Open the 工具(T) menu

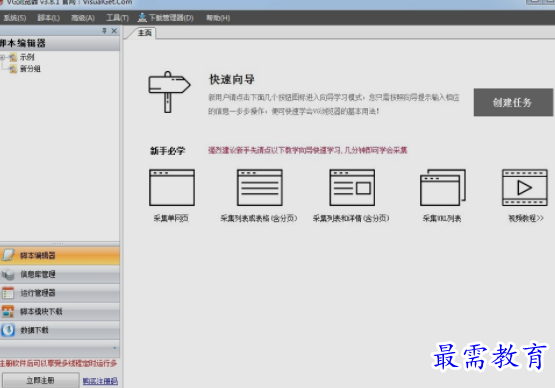[118, 18]
